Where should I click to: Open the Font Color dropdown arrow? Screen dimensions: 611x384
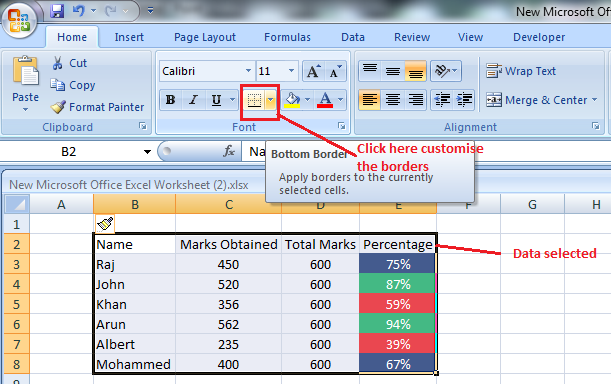341,100
